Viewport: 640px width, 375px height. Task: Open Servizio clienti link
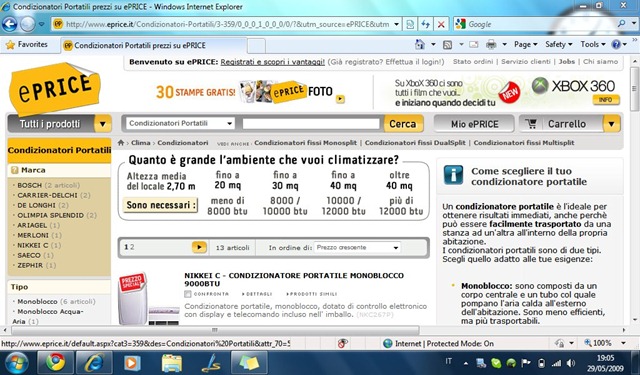[x=526, y=62]
